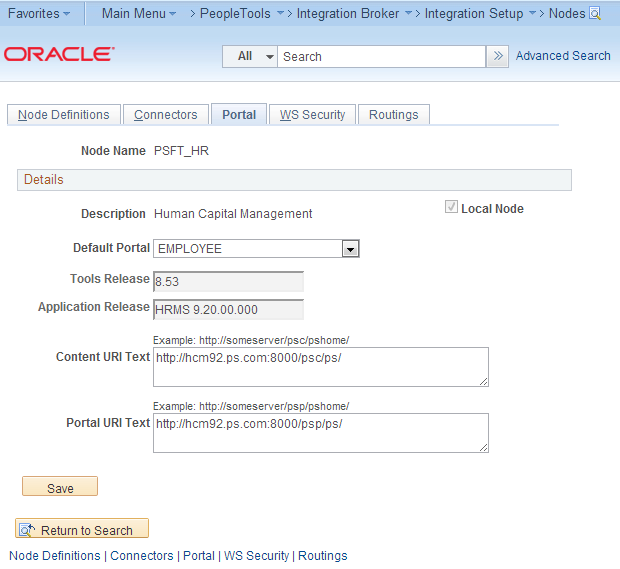Click the Human Capital Management description text

[233, 214]
